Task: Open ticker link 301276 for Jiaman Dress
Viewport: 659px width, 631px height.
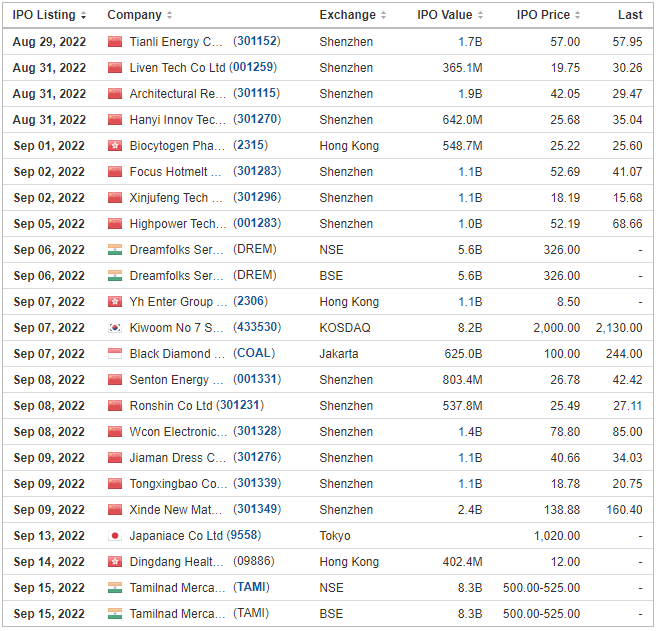Action: click(x=257, y=457)
